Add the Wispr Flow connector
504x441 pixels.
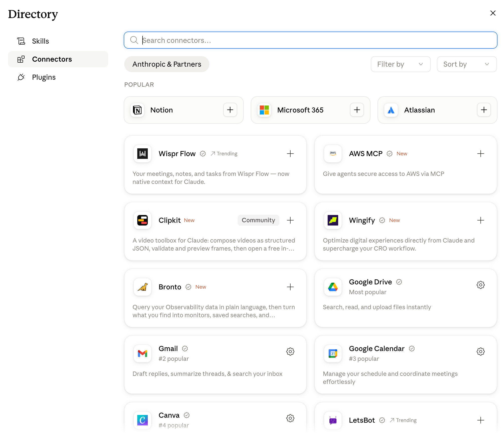click(290, 154)
